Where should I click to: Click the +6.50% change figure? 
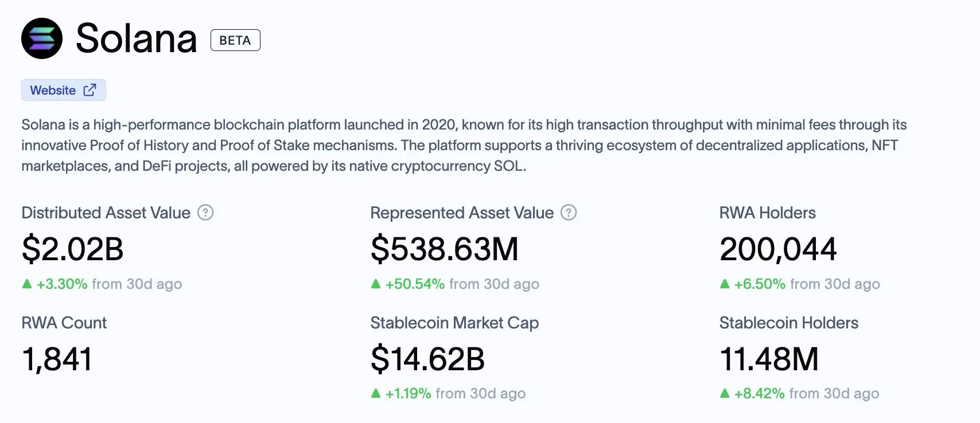760,284
